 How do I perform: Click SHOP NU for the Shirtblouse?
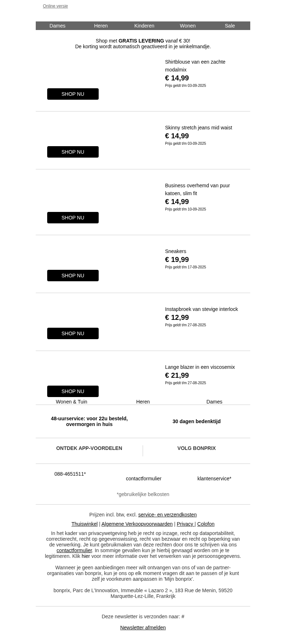[x=73, y=94]
